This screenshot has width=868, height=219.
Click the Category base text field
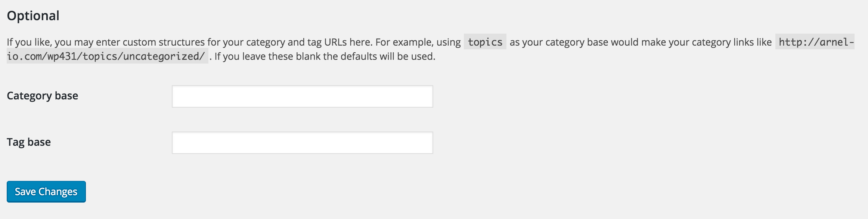tap(302, 96)
